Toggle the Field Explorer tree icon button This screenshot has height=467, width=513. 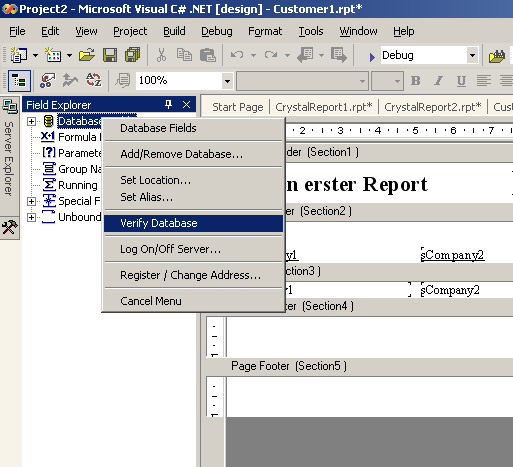click(x=19, y=81)
